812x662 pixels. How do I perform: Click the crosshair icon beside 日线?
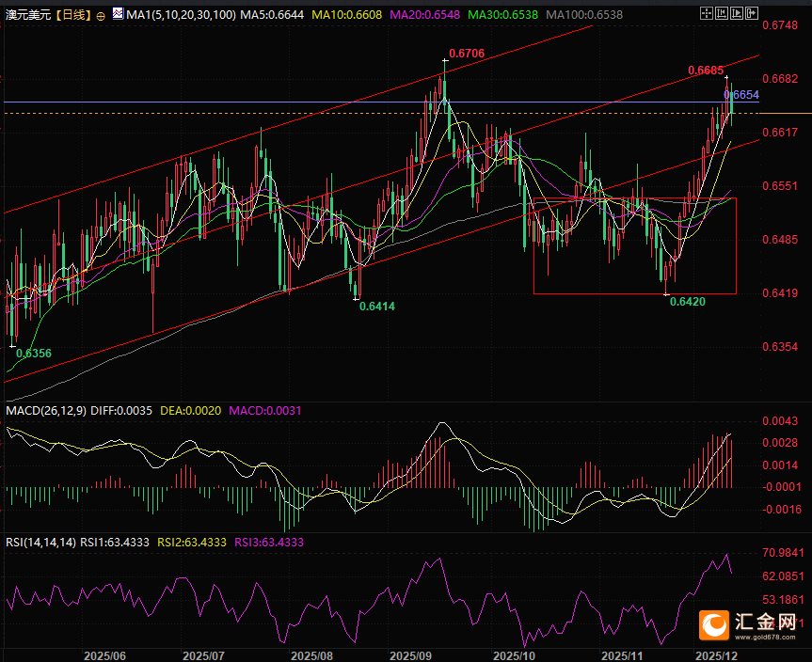[102, 16]
